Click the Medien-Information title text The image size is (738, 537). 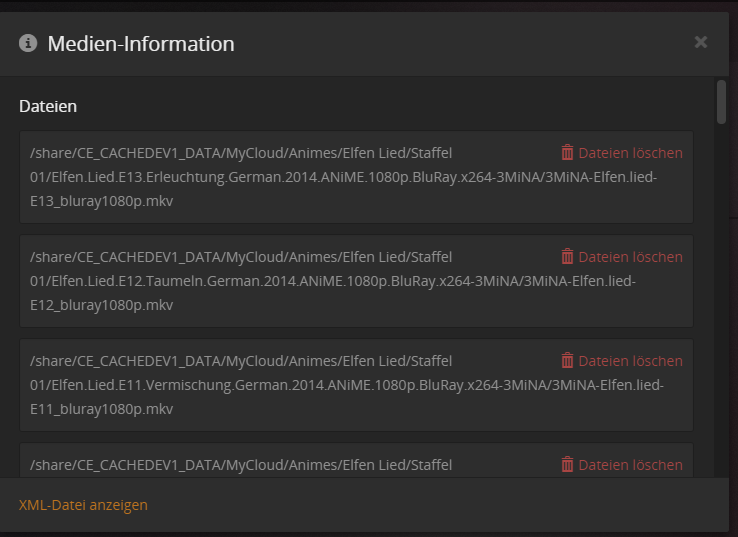click(x=141, y=44)
